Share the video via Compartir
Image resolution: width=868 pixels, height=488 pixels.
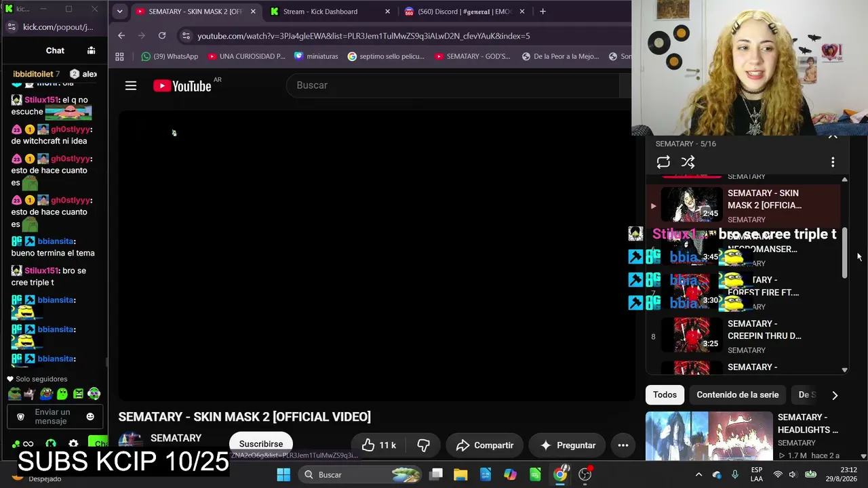click(484, 445)
